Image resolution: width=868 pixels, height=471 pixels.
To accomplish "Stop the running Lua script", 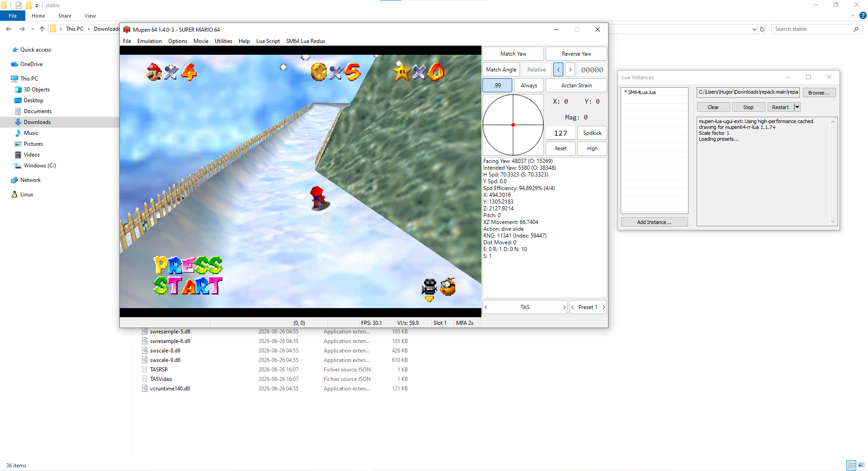I will (x=748, y=107).
